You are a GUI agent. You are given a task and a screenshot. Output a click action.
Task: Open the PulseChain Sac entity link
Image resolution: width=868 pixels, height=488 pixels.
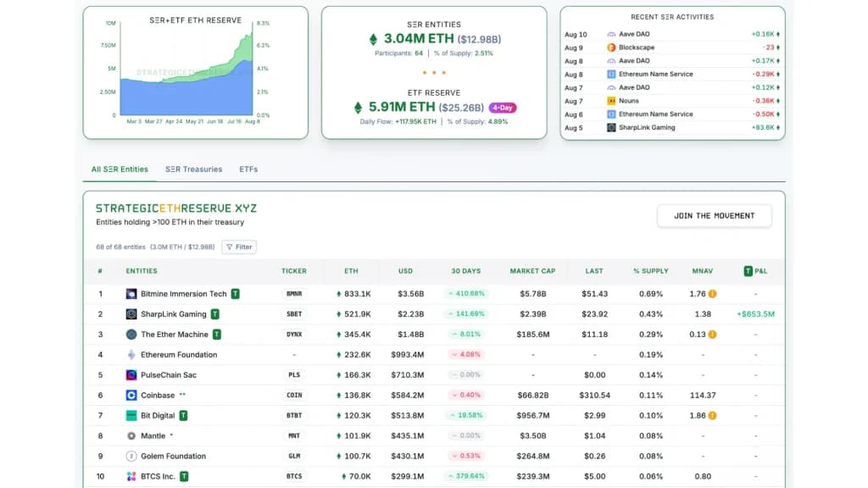(x=169, y=375)
